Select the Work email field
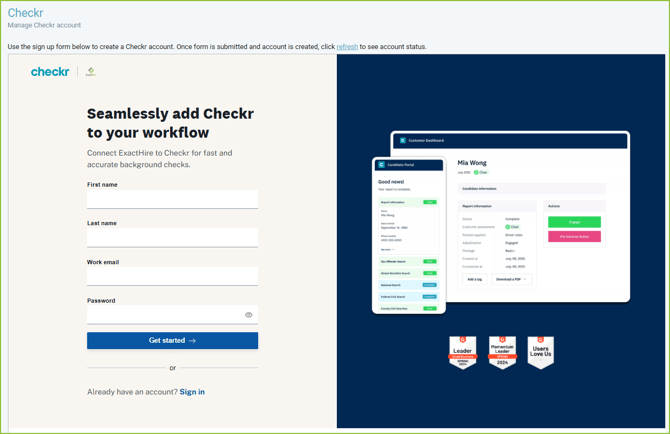670x434 pixels. (172, 277)
